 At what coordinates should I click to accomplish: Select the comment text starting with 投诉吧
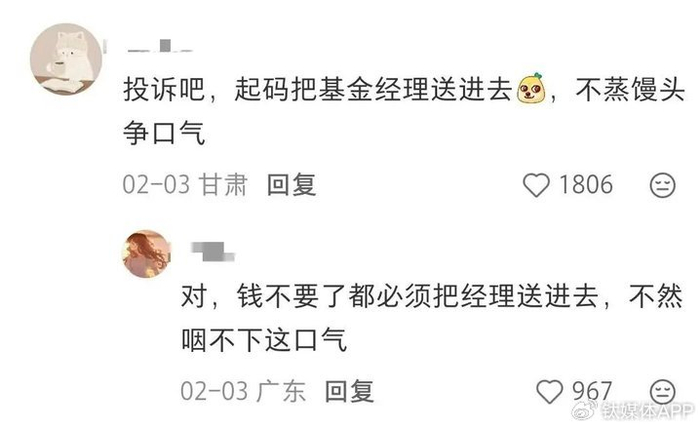point(404,111)
